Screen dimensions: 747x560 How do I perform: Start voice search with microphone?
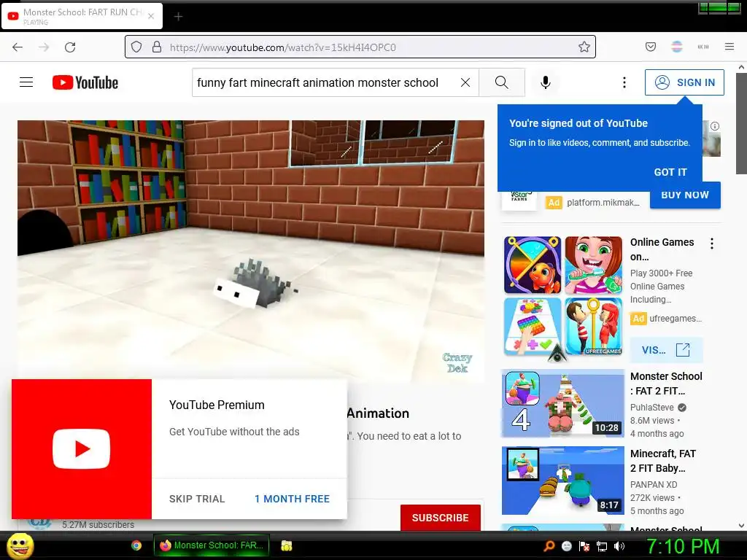[x=546, y=82]
